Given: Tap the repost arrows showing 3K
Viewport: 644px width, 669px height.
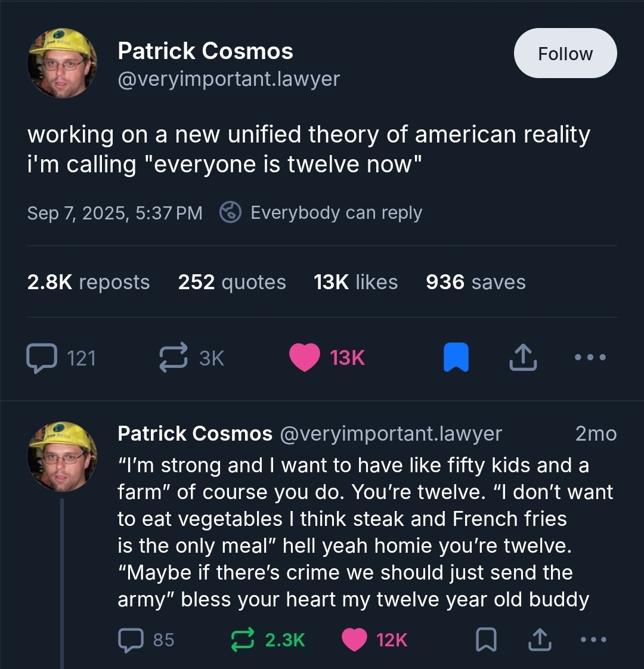Looking at the screenshot, I should click(174, 358).
